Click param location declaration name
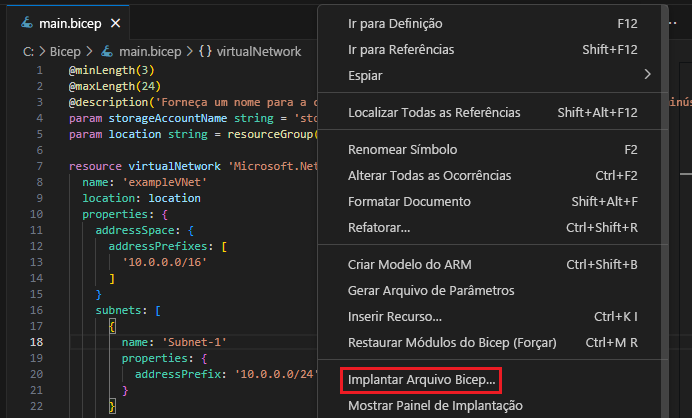Screen dimensions: 692x418 pyautogui.click(x=135, y=134)
